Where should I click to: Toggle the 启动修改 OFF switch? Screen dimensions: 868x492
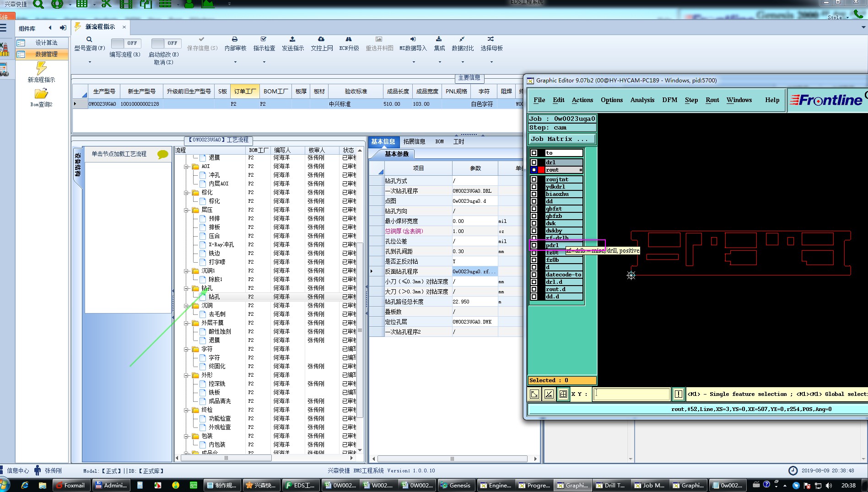point(166,43)
